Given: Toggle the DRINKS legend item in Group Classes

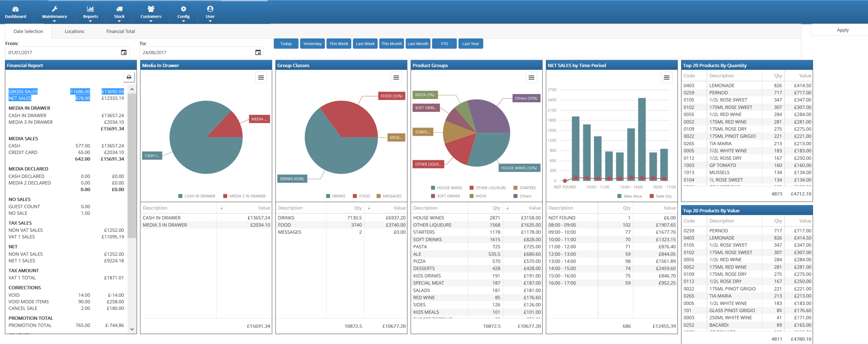Looking at the screenshot, I should (x=336, y=196).
